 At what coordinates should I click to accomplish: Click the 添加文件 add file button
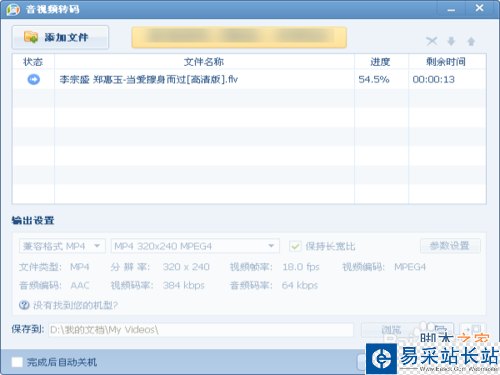[60, 37]
